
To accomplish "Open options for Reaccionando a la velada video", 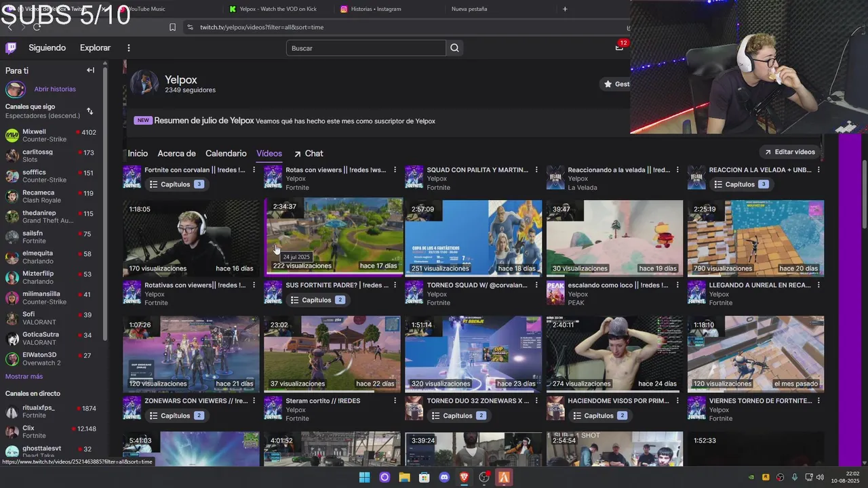I will point(677,170).
